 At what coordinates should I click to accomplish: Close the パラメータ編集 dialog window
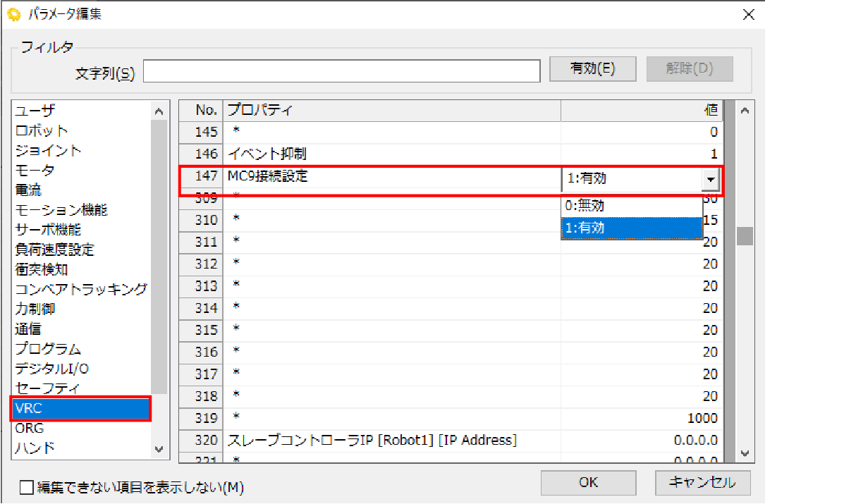748,15
